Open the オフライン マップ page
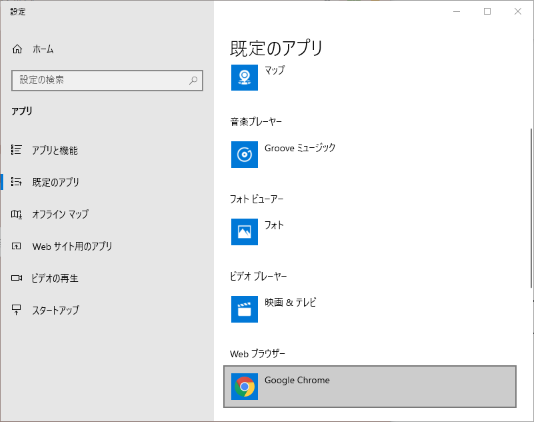The width and height of the screenshot is (534, 424). 60,214
